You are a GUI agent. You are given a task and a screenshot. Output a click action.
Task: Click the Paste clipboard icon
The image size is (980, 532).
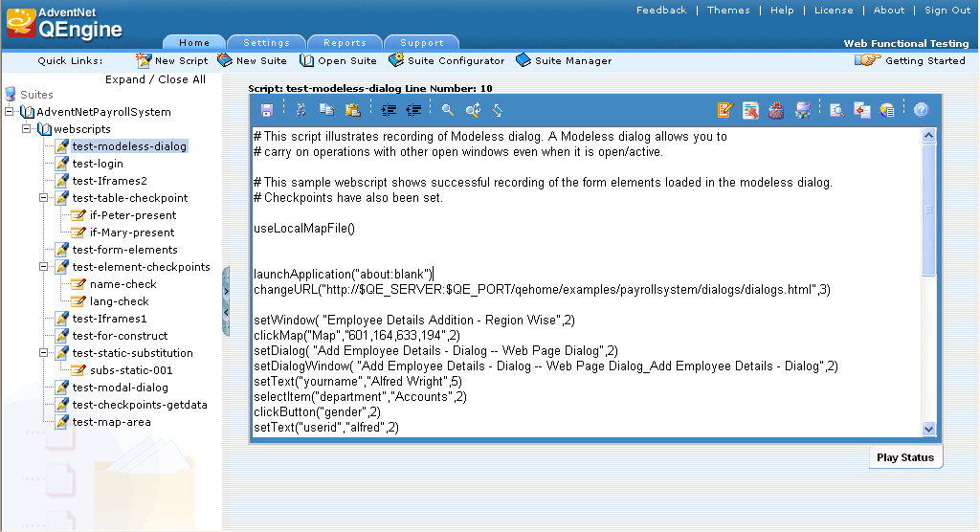352,110
